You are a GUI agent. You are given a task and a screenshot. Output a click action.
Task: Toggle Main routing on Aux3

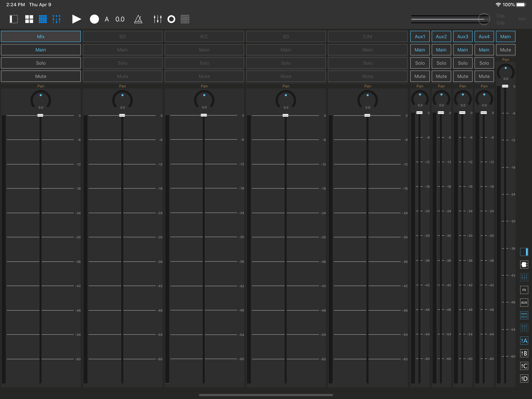pyautogui.click(x=463, y=50)
